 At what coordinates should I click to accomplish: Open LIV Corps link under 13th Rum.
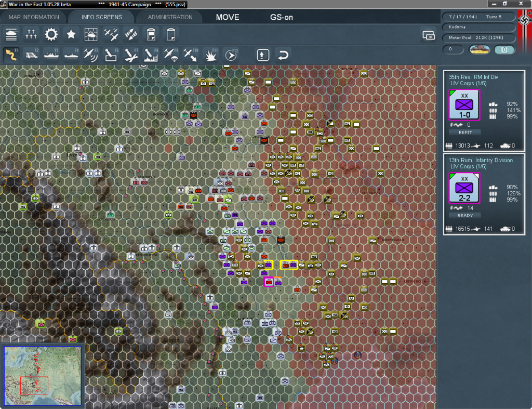pyautogui.click(x=468, y=167)
